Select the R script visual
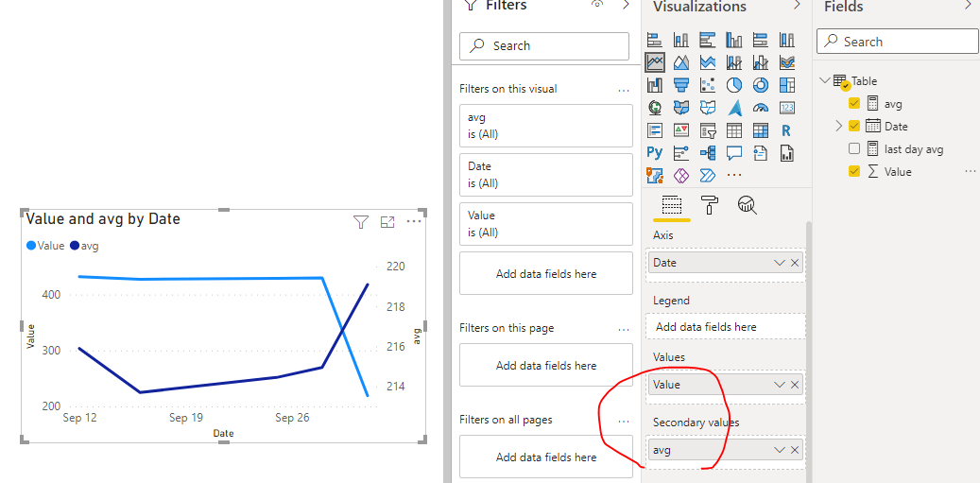Image resolution: width=980 pixels, height=483 pixels. [787, 130]
